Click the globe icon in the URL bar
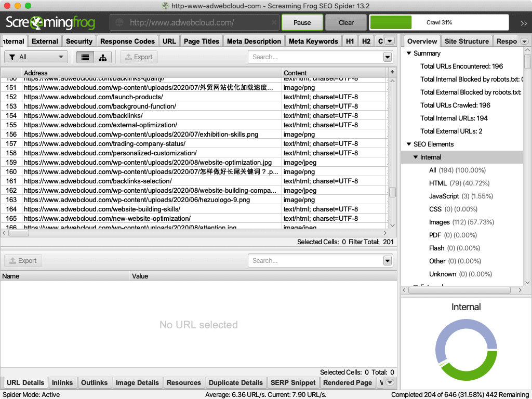The height and width of the screenshot is (399, 532). click(119, 23)
